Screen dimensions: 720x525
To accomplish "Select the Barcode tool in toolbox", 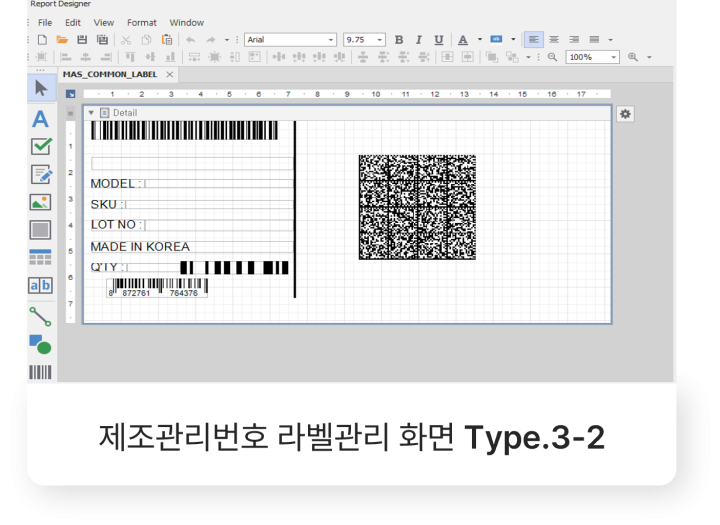I will (x=40, y=373).
